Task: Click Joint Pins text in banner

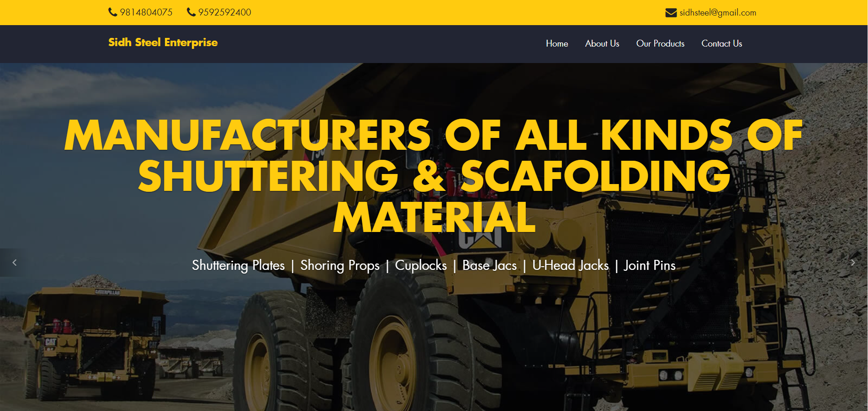Action: [650, 265]
